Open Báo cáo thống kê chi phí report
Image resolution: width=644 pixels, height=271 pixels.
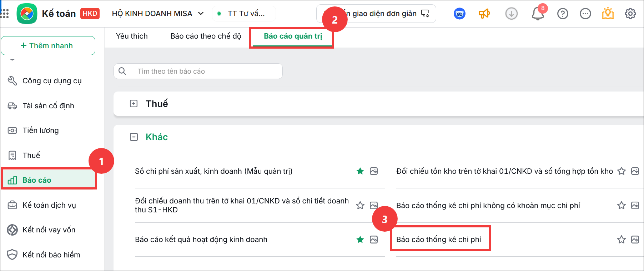click(x=439, y=240)
